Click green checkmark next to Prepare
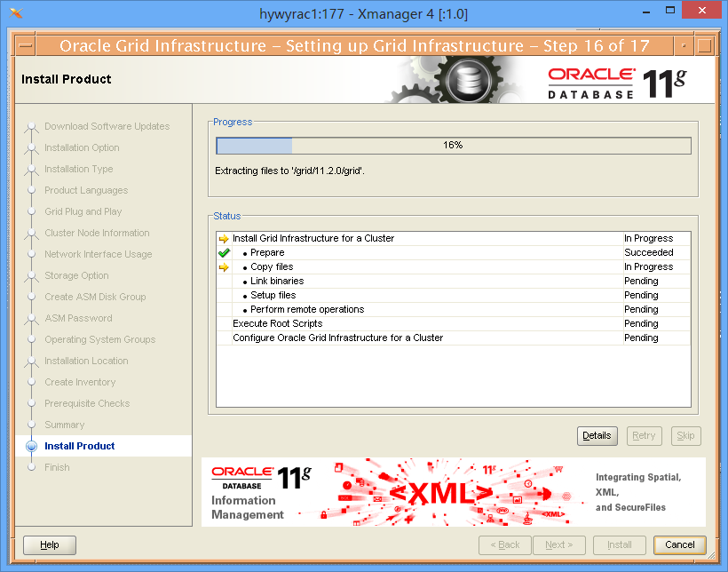The image size is (728, 572). 224,253
